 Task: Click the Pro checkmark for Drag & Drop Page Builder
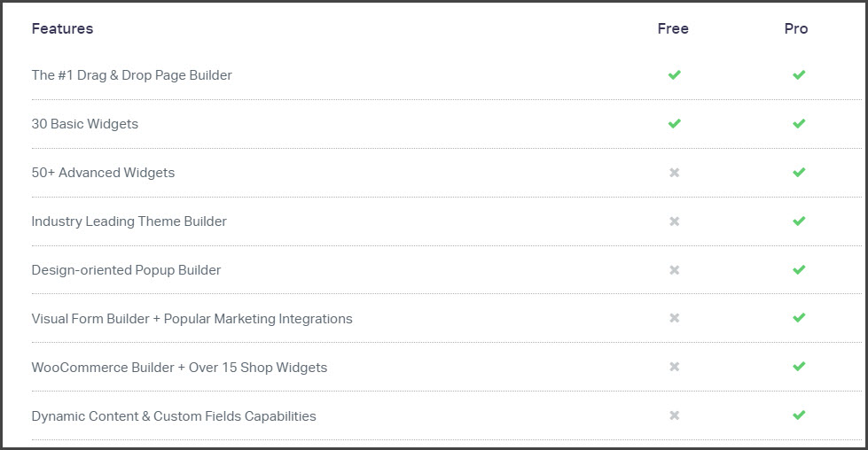point(799,74)
